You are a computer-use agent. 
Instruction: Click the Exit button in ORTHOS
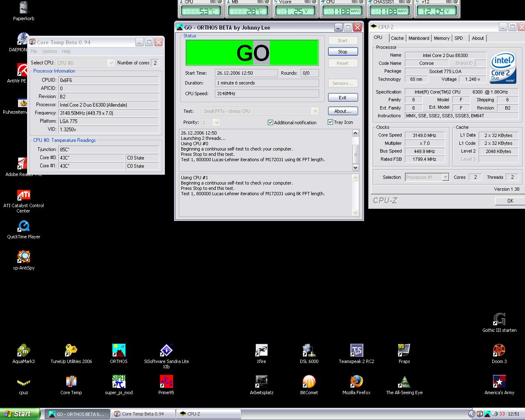pyautogui.click(x=343, y=98)
